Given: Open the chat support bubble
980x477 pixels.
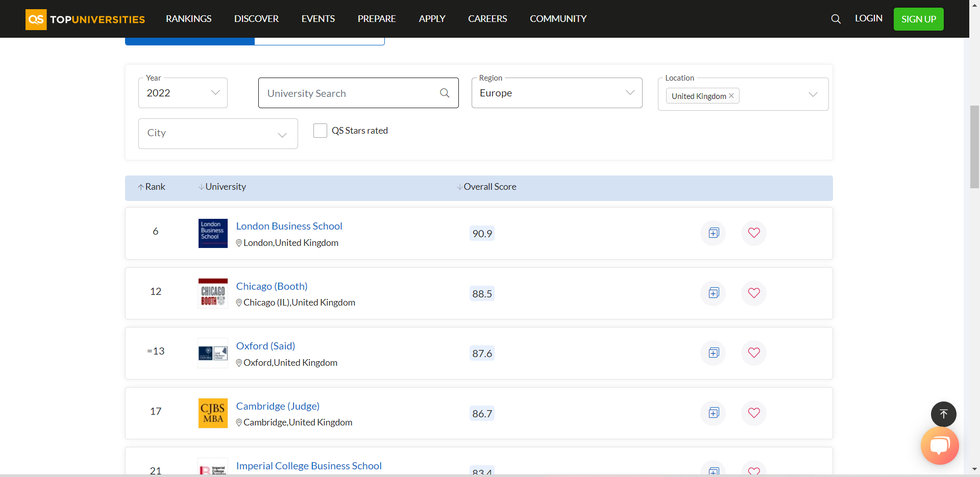Looking at the screenshot, I should coord(940,446).
